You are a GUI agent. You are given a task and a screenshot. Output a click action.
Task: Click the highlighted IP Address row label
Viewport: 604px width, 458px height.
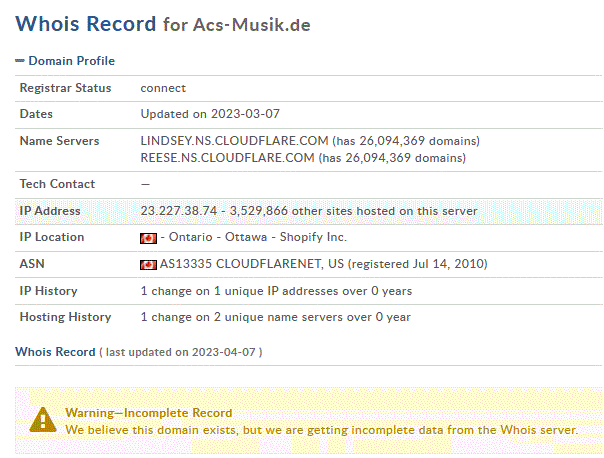point(50,211)
